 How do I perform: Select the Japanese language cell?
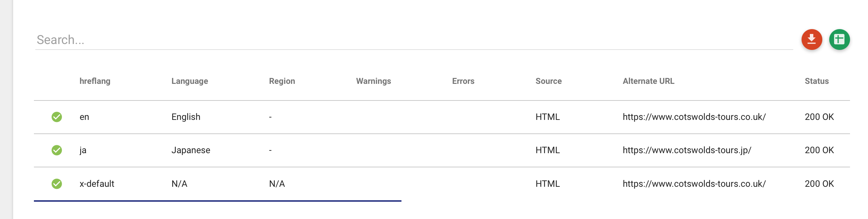[x=191, y=150]
